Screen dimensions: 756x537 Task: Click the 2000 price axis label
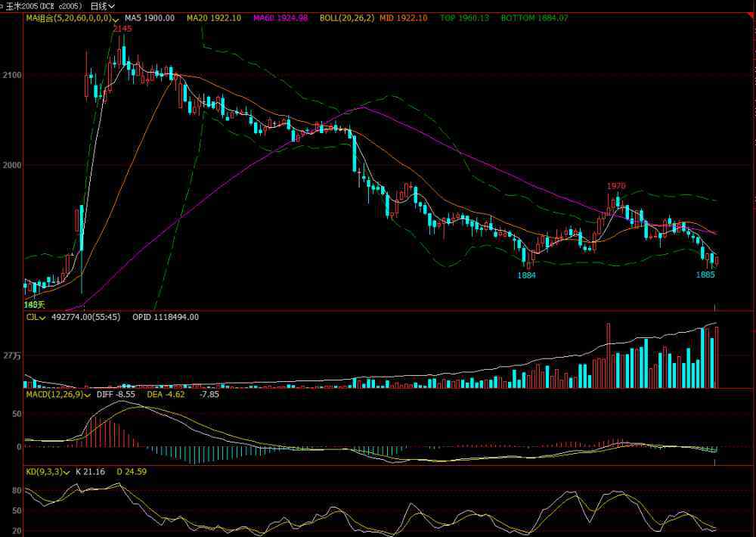(11, 165)
